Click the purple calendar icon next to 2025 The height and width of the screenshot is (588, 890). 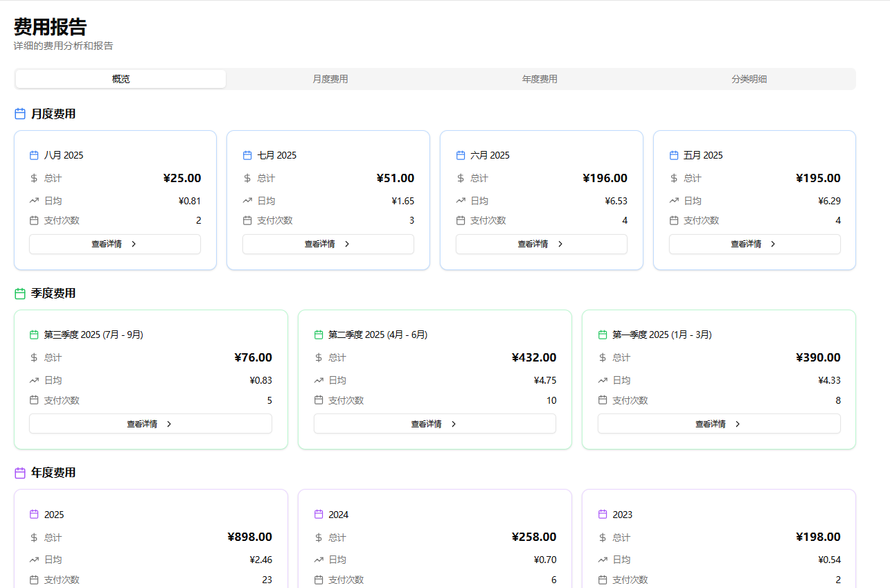pyautogui.click(x=34, y=514)
